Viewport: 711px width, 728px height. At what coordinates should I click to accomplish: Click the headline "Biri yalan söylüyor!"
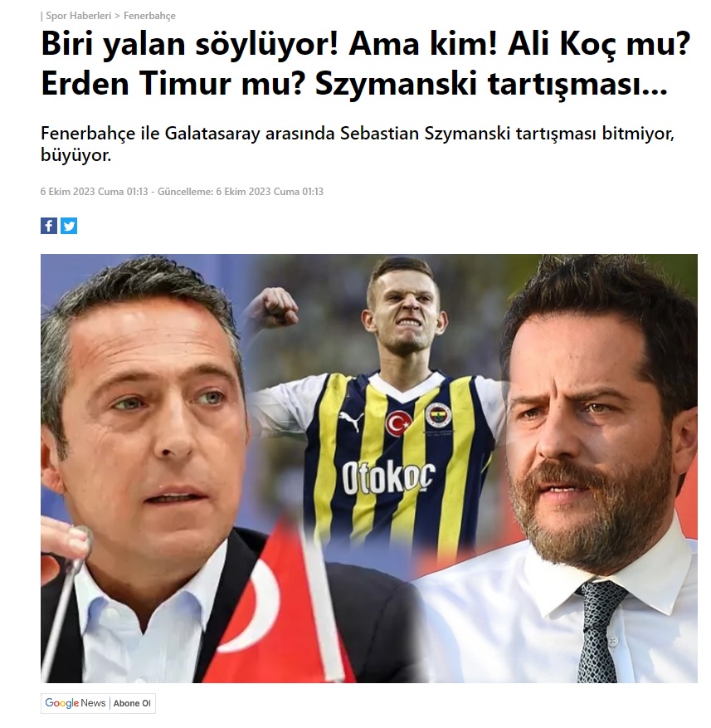coord(190,44)
